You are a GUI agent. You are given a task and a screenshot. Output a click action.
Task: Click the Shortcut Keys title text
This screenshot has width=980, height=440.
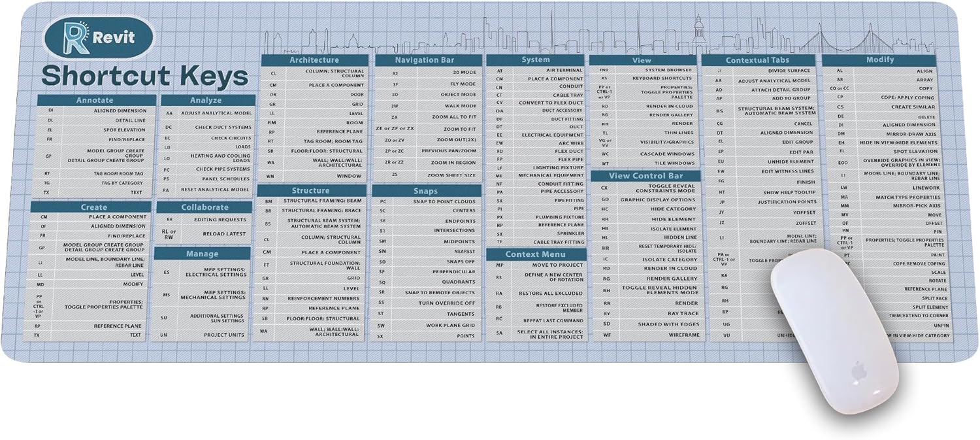(145, 76)
